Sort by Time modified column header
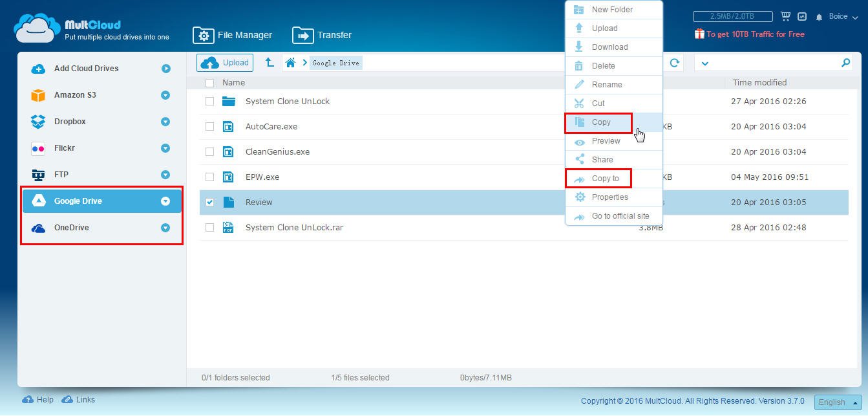Viewport: 868px width, 416px height. (x=759, y=82)
